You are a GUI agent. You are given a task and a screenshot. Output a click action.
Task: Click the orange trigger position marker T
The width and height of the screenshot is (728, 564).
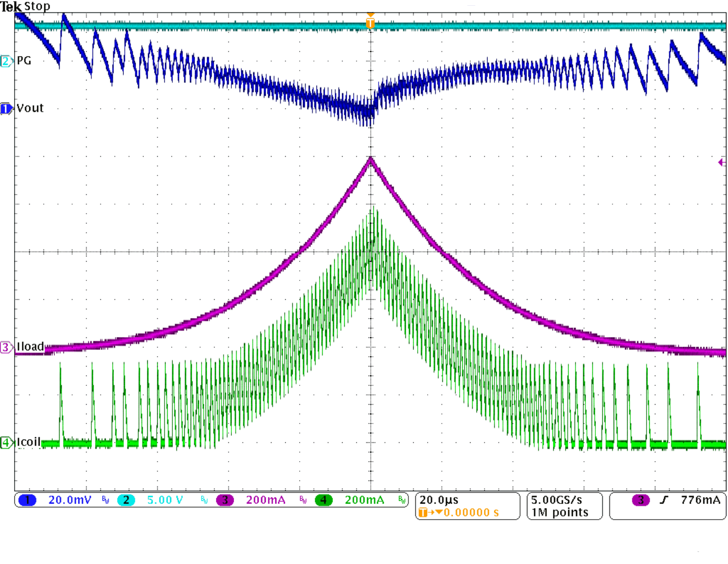click(x=371, y=23)
